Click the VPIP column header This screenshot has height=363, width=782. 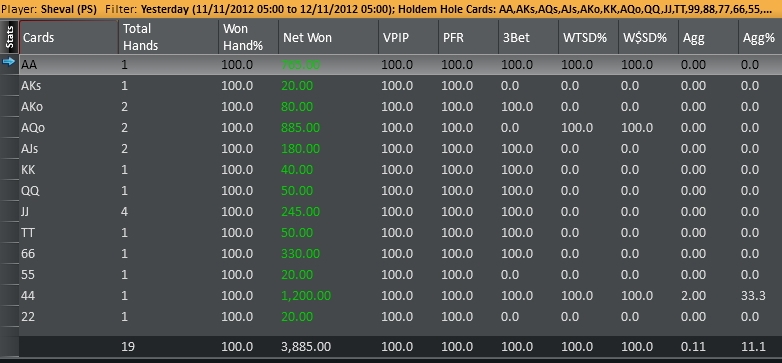point(408,37)
